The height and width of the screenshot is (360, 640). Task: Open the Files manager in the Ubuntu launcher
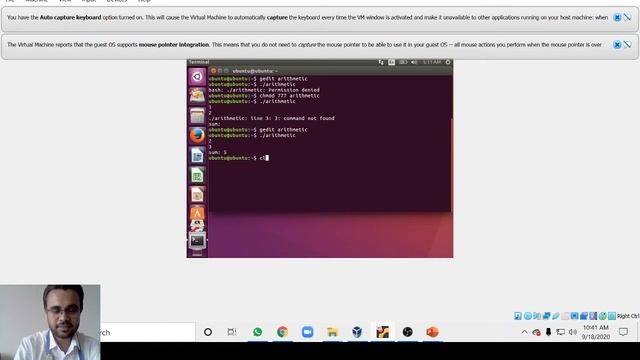197,116
